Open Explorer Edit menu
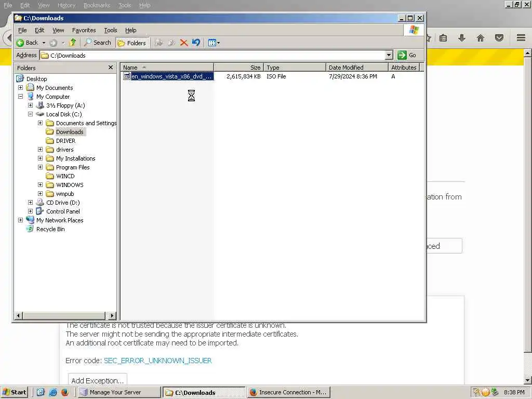This screenshot has height=399, width=532. pos(39,30)
